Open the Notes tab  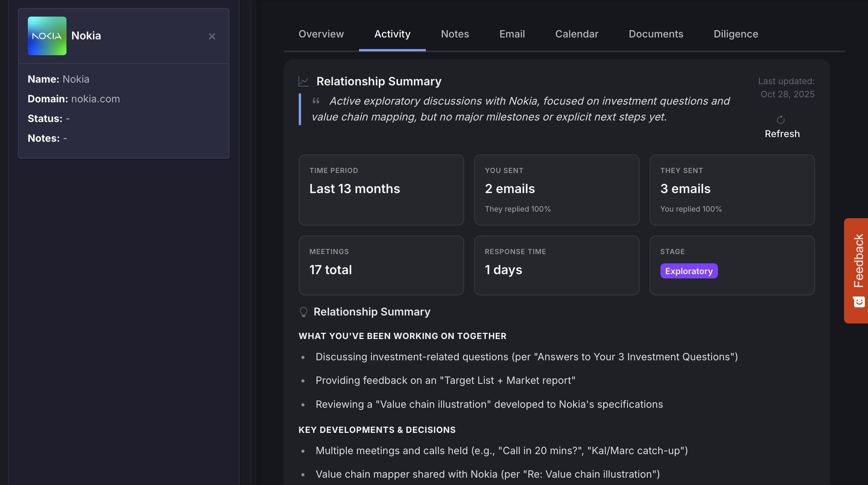click(455, 34)
